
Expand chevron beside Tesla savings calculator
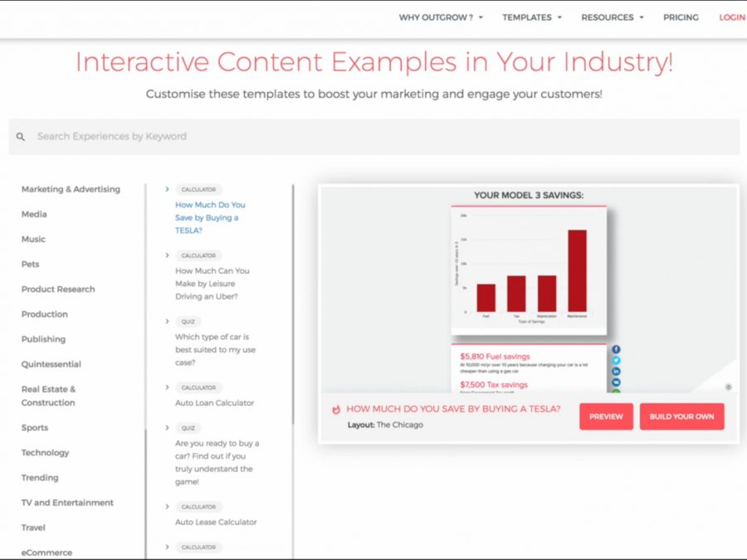point(167,189)
